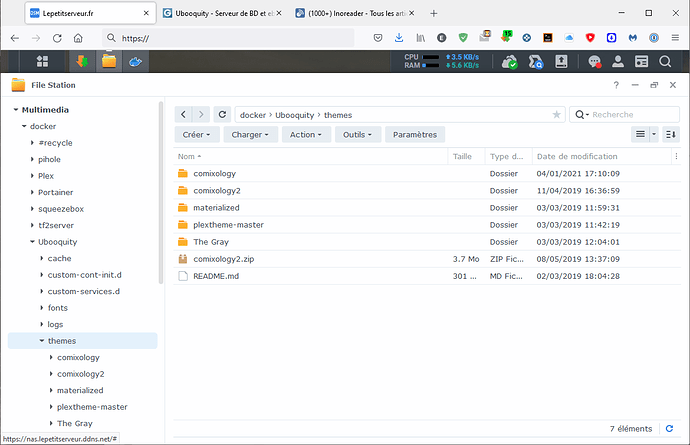
Task: Select the comixology folder row
Action: pyautogui.click(x=427, y=173)
